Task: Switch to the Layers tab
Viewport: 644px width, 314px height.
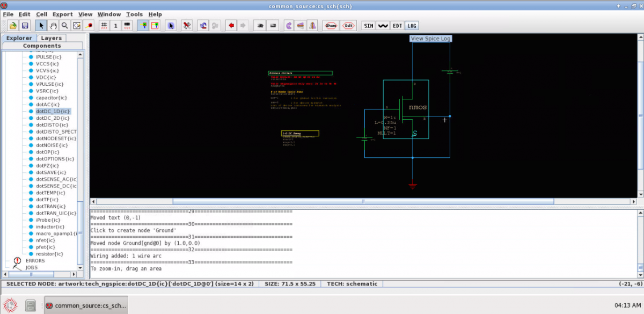Action: tap(52, 38)
